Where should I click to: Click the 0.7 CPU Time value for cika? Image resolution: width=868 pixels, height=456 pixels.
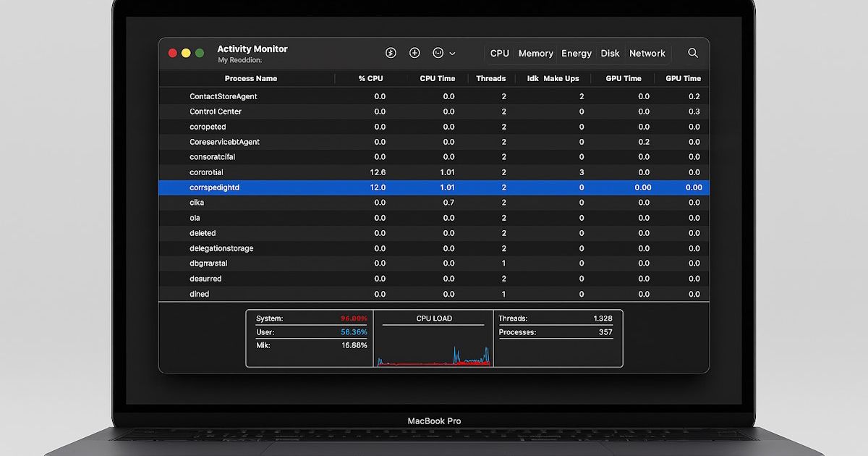(449, 203)
